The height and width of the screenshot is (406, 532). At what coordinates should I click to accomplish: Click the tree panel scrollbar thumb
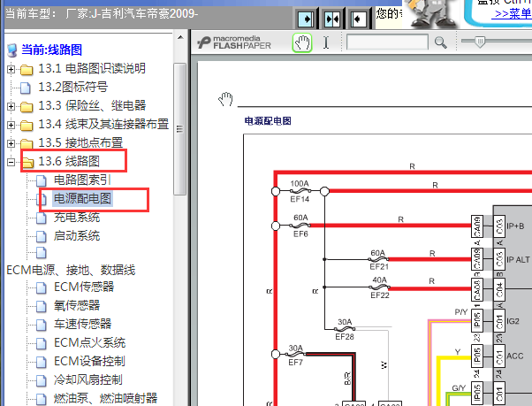[x=179, y=129]
